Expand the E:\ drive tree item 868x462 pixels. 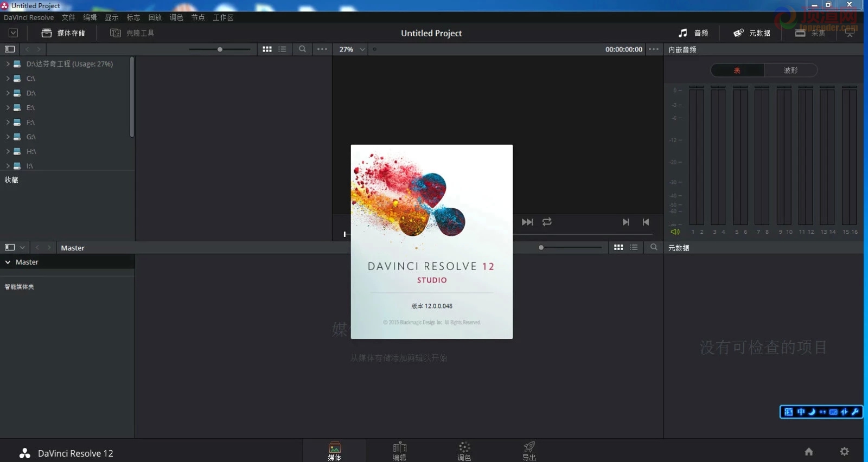8,108
